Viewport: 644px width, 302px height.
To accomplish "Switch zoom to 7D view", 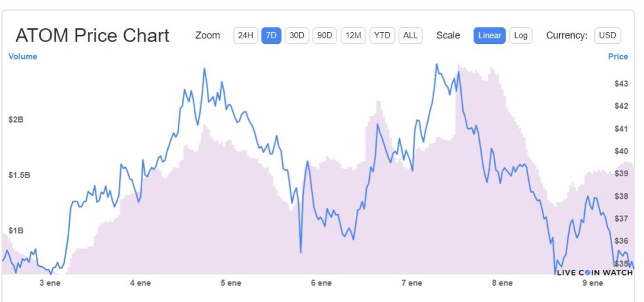I will coord(271,35).
